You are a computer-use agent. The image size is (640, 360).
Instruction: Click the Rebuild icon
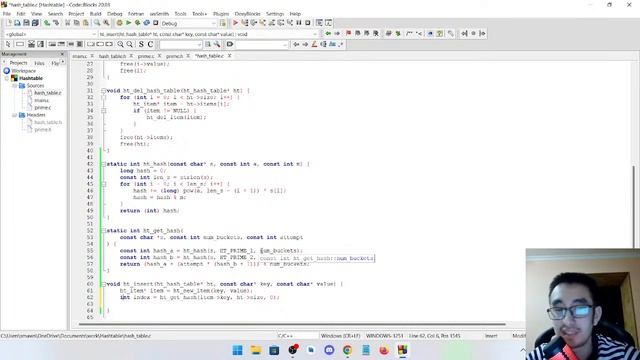[147, 23]
